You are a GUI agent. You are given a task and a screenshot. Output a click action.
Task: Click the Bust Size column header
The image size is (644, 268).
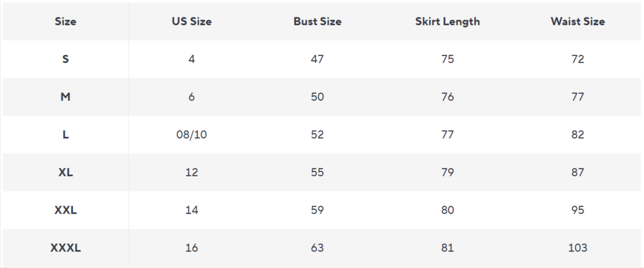pyautogui.click(x=317, y=22)
